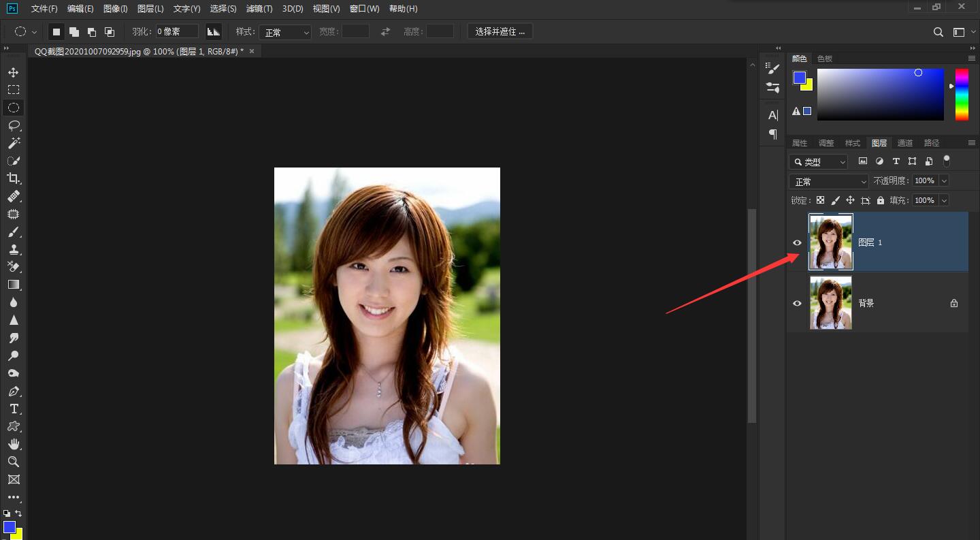Select the Lasso tool
The image size is (980, 540).
pyautogui.click(x=14, y=125)
